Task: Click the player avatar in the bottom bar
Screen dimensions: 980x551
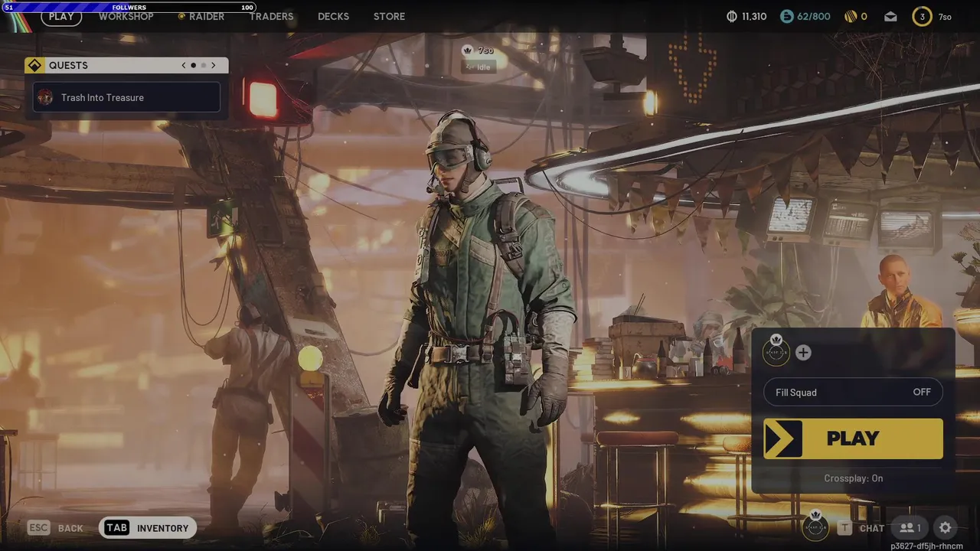Action: point(815,527)
